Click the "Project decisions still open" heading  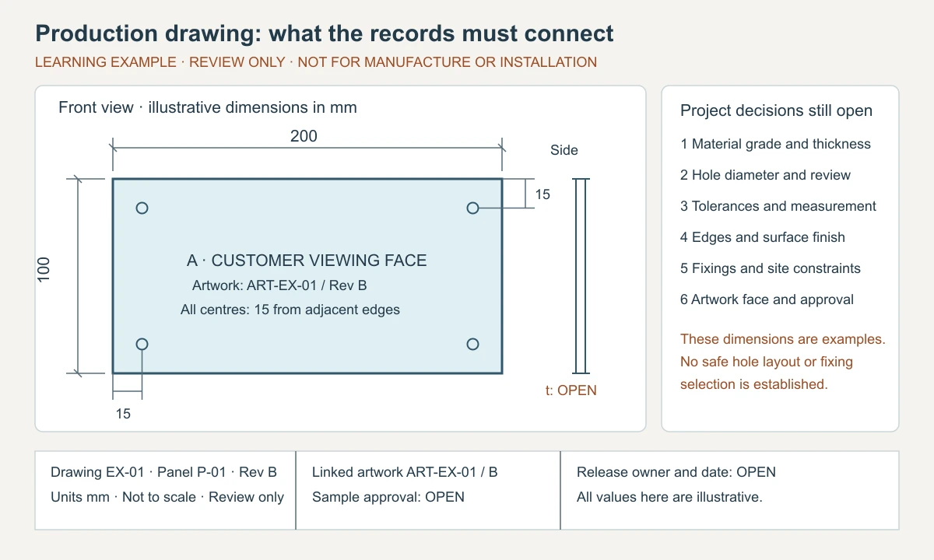(x=776, y=110)
